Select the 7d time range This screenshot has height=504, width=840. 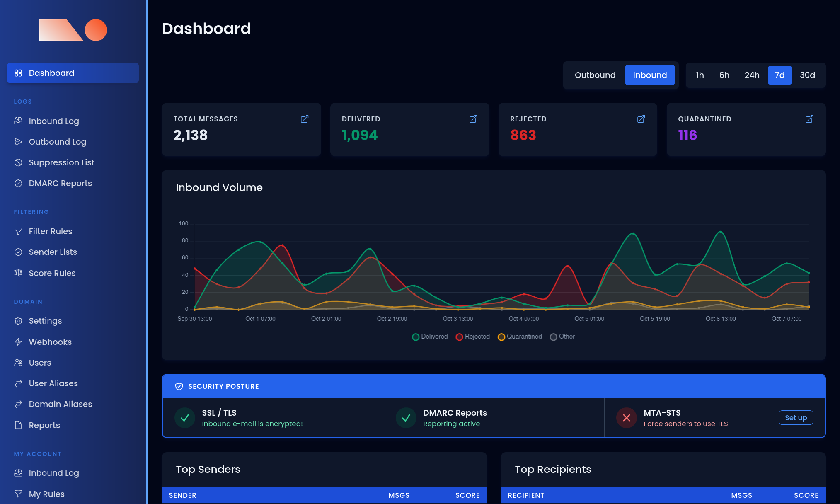pyautogui.click(x=779, y=75)
